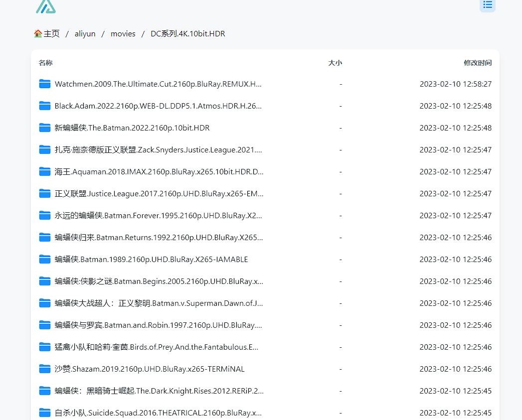
Task: Open 蝙蝠侠:侠影之谜.Batman.Begins folder name
Action: point(159,281)
